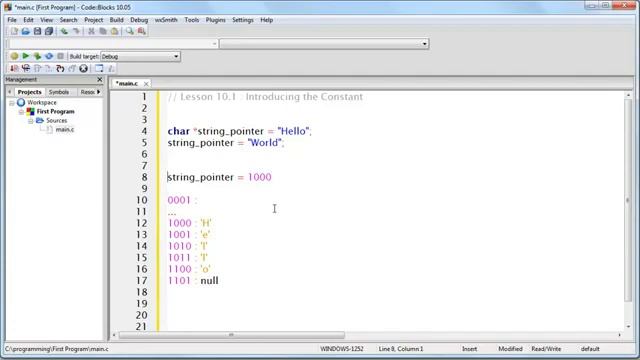This screenshot has width=640, height=360.
Task: Open the Project menu
Action: click(93, 20)
